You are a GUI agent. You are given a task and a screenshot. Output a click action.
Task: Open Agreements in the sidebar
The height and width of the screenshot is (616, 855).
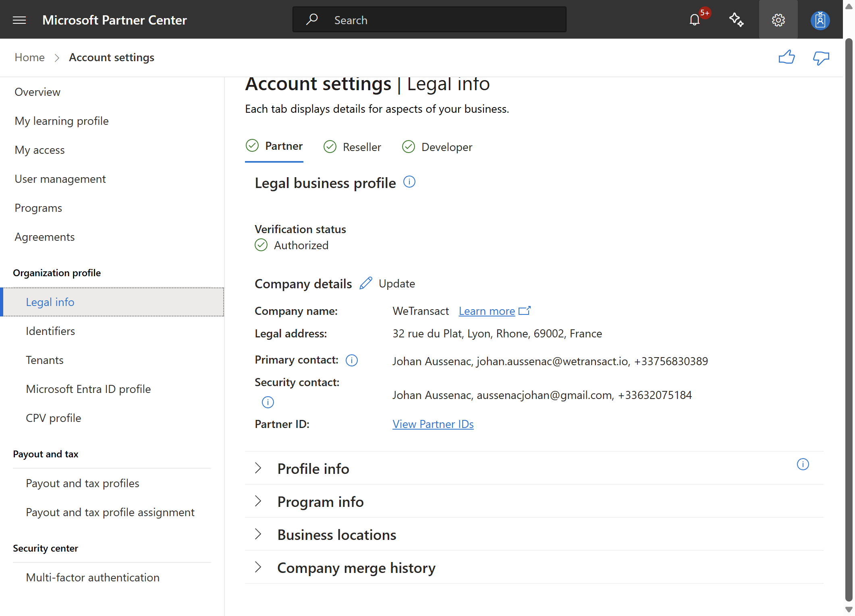[44, 237]
